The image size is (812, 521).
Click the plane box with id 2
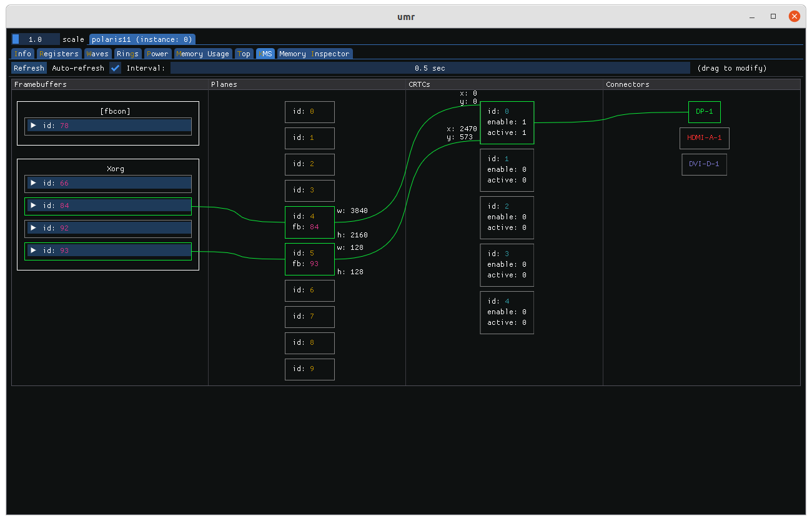310,164
